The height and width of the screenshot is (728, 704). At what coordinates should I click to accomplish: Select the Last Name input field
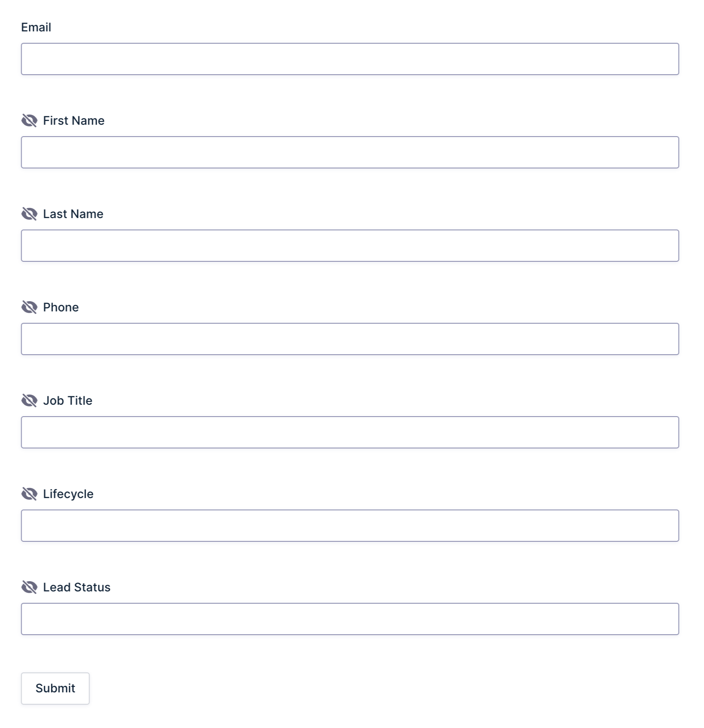click(x=350, y=246)
